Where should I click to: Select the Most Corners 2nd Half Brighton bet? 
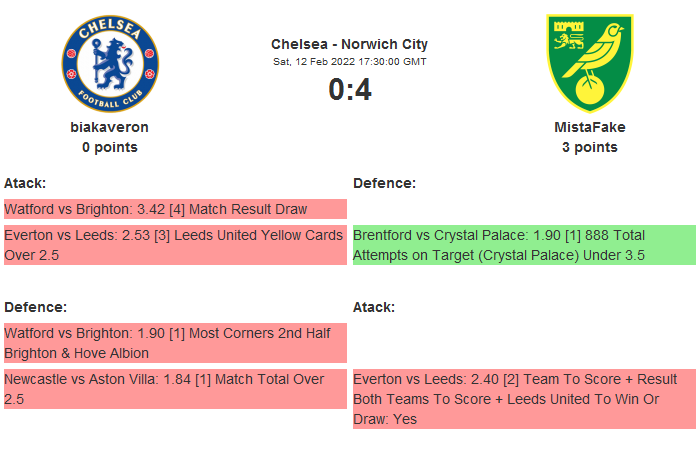click(x=175, y=343)
